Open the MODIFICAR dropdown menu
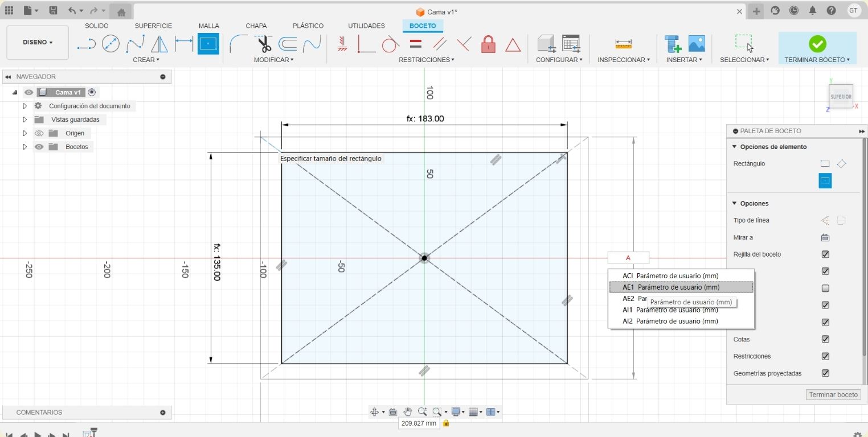868x437 pixels. [x=273, y=60]
